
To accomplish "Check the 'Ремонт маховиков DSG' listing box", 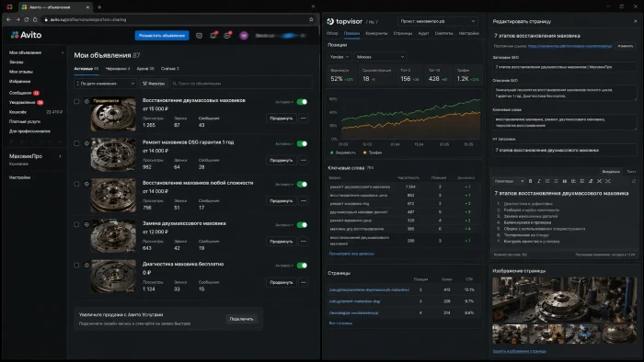I will [76, 143].
